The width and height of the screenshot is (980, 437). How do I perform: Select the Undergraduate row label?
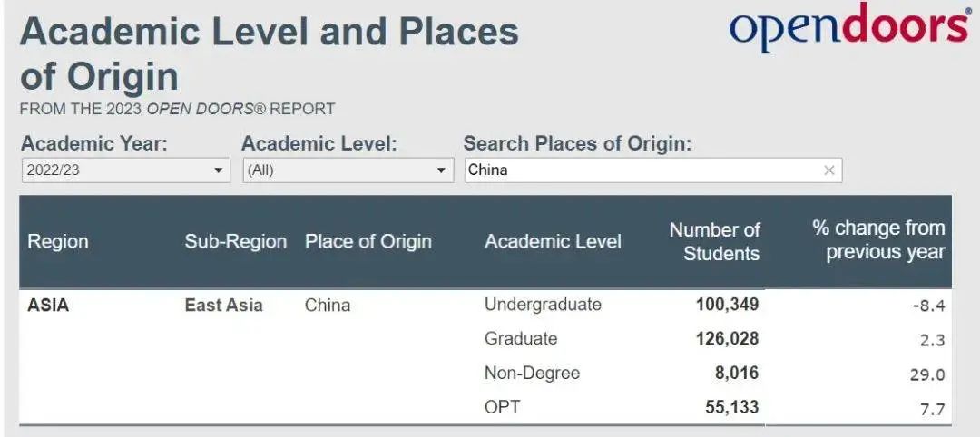coord(543,305)
